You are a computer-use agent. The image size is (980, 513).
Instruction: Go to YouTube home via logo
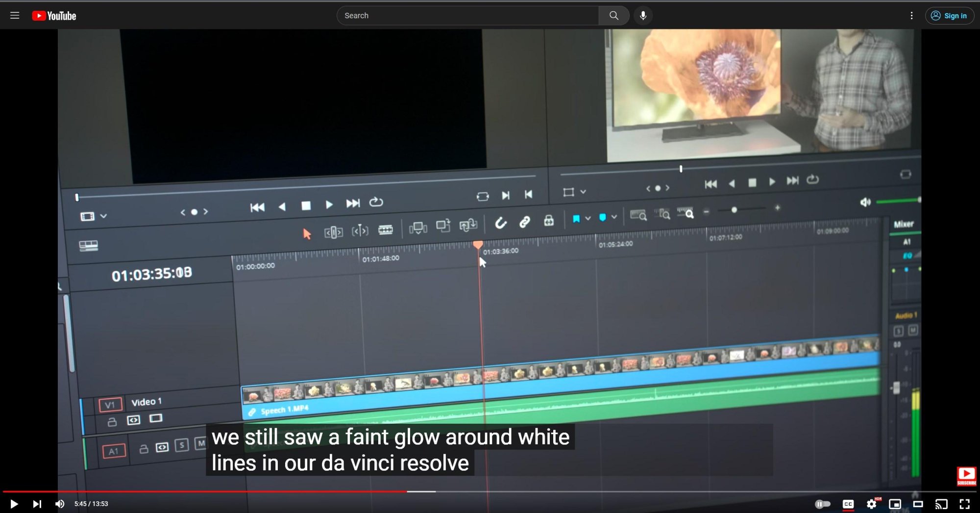[x=54, y=16]
